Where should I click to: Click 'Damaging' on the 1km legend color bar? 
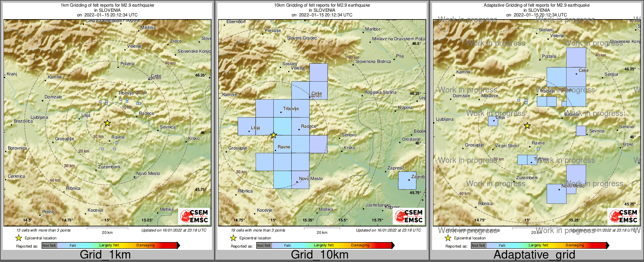(x=145, y=245)
